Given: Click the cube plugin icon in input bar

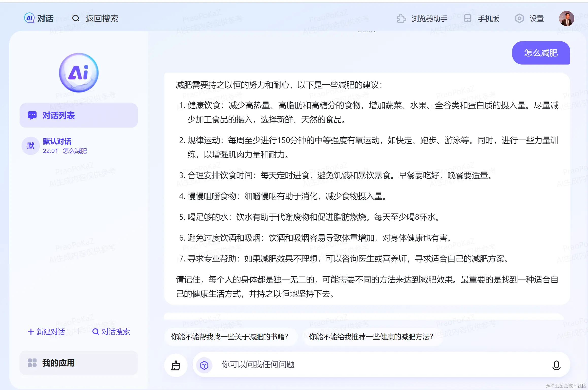Looking at the screenshot, I should point(204,365).
